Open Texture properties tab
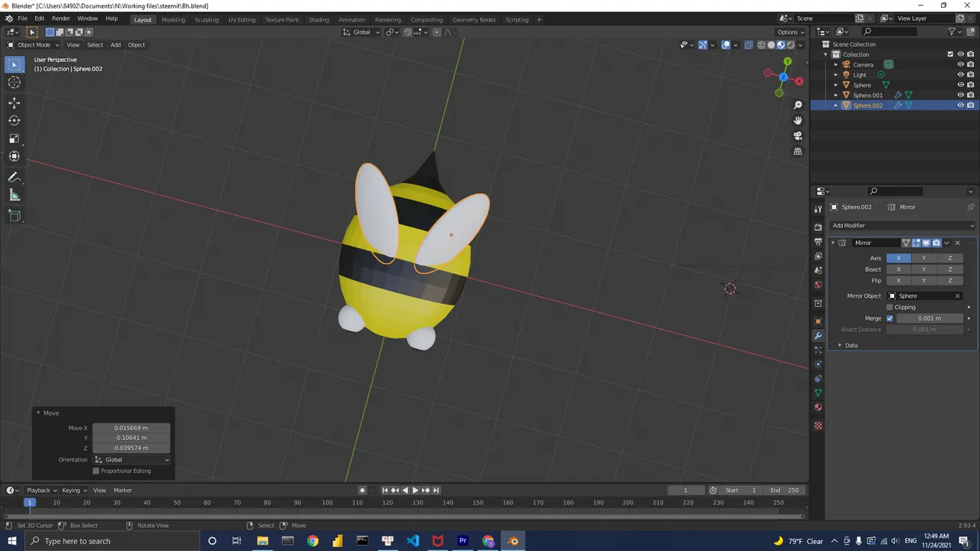 pos(818,425)
